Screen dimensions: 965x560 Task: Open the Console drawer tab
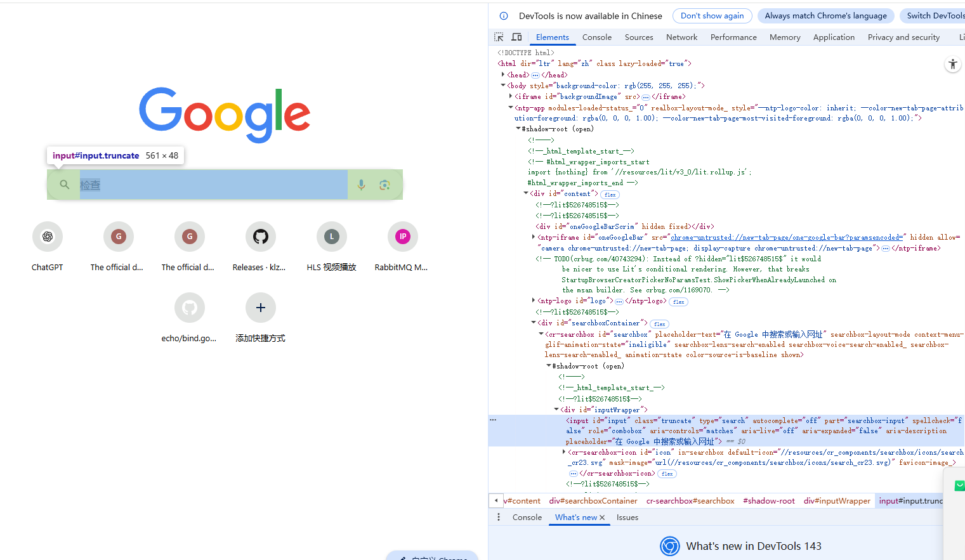point(527,518)
